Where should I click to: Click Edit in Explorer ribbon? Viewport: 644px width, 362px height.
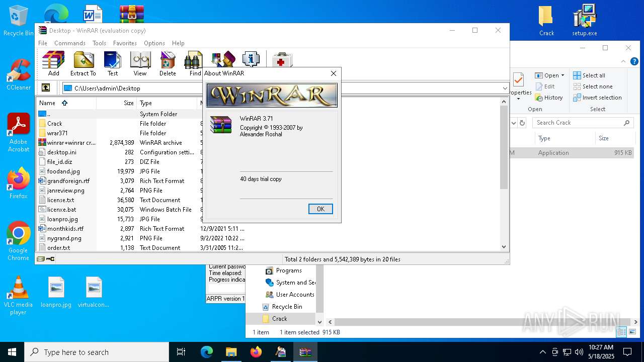point(544,86)
